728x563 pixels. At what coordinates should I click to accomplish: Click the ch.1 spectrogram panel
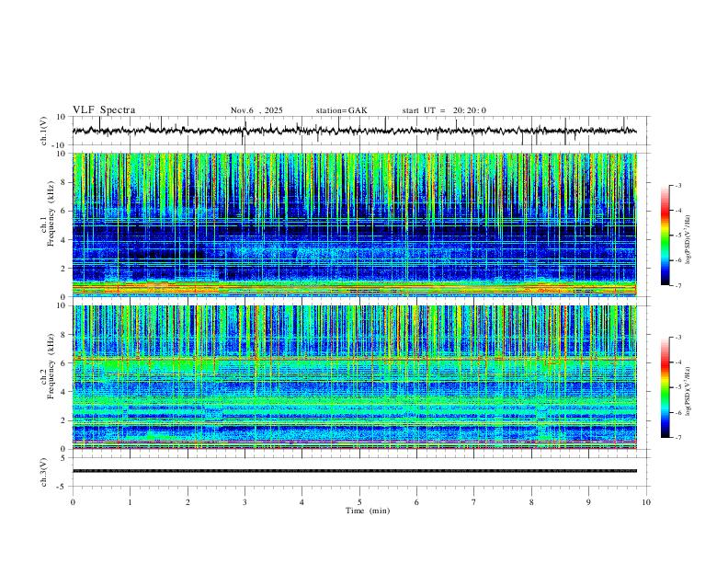coord(355,224)
